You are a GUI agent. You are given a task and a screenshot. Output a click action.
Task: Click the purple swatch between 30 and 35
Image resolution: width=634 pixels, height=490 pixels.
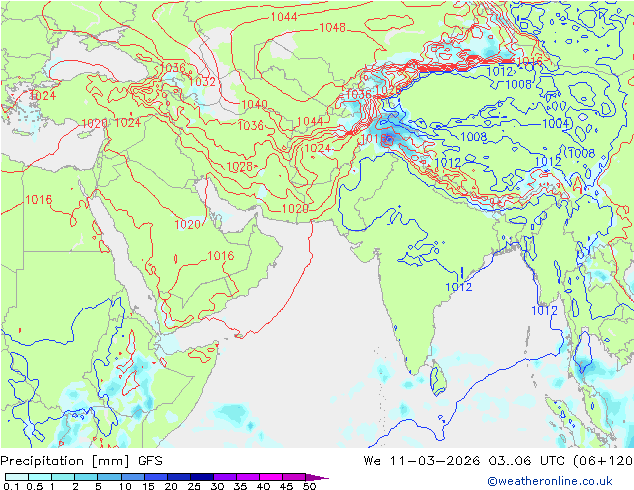tap(224, 477)
